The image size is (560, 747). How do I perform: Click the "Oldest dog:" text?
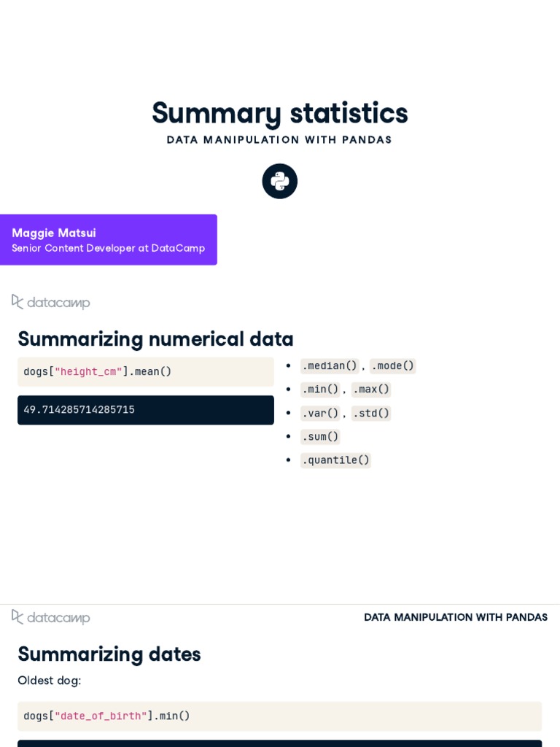(49, 681)
